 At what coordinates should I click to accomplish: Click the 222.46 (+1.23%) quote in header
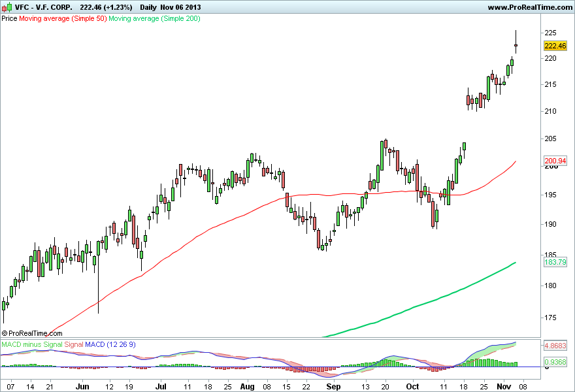pos(106,7)
